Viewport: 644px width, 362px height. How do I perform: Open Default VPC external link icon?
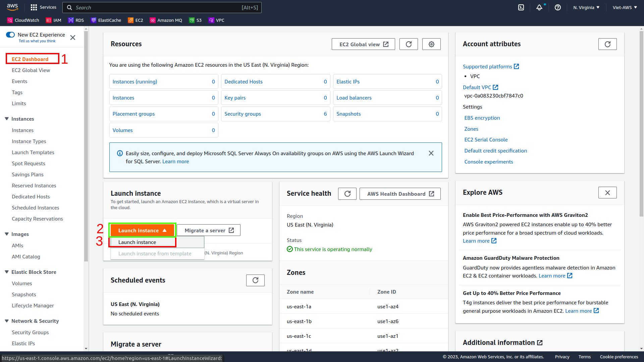495,87
